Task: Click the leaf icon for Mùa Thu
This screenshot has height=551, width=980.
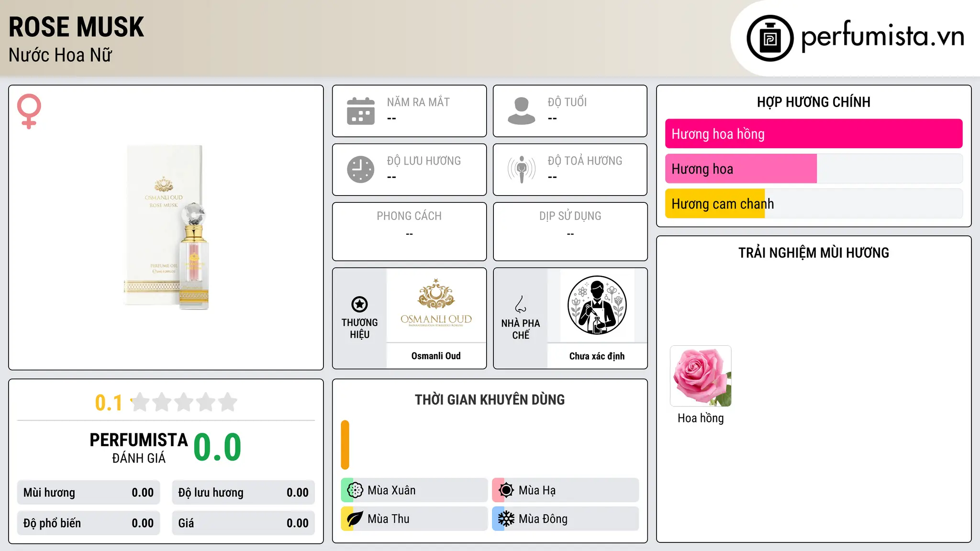Action: (x=355, y=519)
